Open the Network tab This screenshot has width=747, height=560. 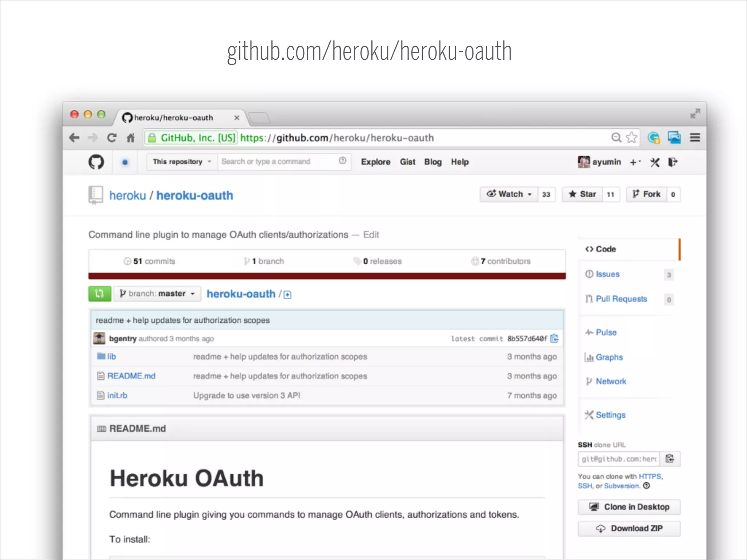click(x=611, y=381)
